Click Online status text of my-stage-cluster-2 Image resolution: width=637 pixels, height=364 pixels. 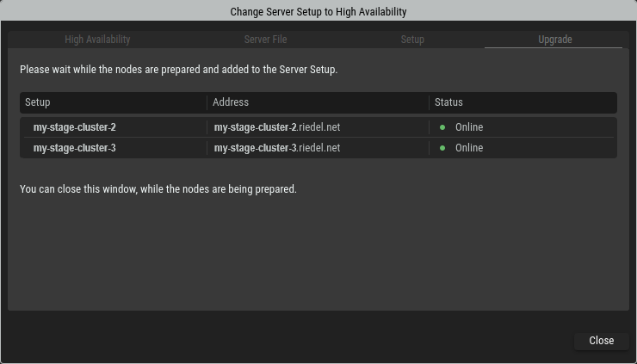point(469,127)
